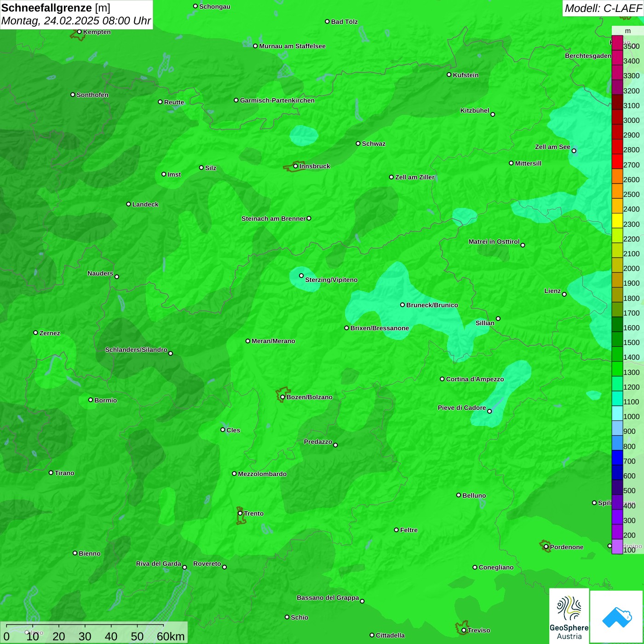Select the Bozen/Bolzano map marker dot
Image resolution: width=644 pixels, height=644 pixels.
click(282, 397)
